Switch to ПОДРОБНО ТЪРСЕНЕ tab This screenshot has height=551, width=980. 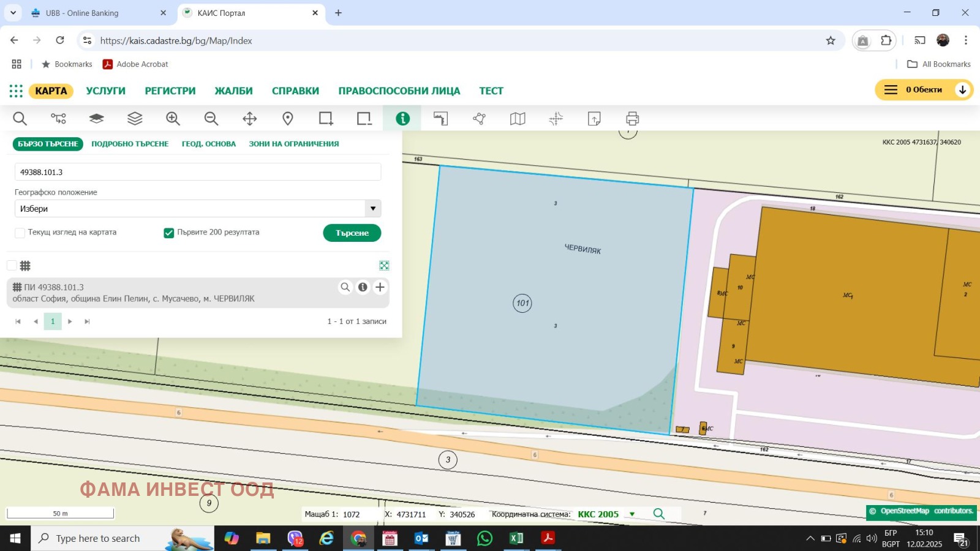click(130, 144)
